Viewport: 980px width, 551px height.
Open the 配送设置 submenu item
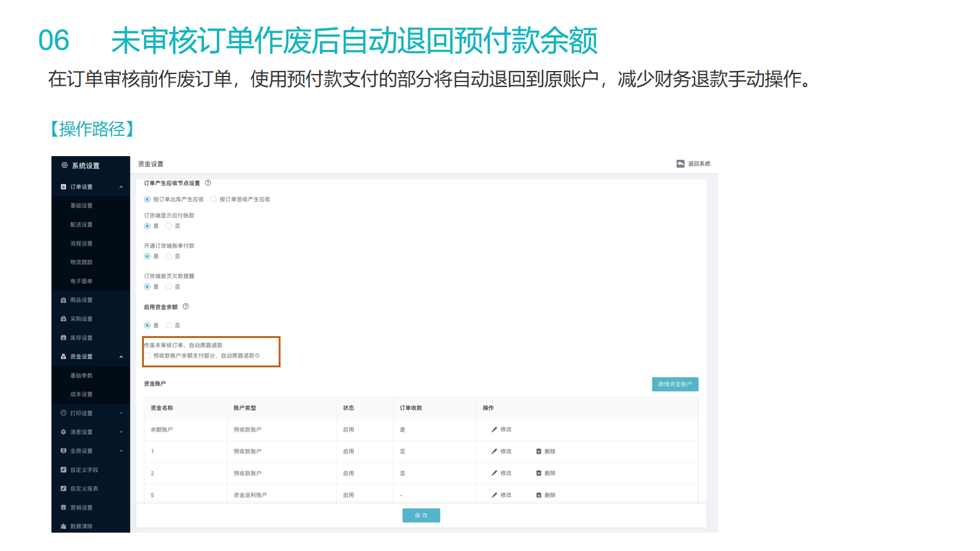click(81, 225)
